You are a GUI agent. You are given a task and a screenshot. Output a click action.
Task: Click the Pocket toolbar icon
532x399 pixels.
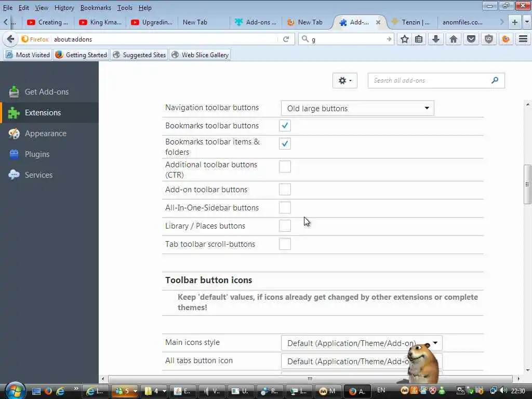click(471, 39)
